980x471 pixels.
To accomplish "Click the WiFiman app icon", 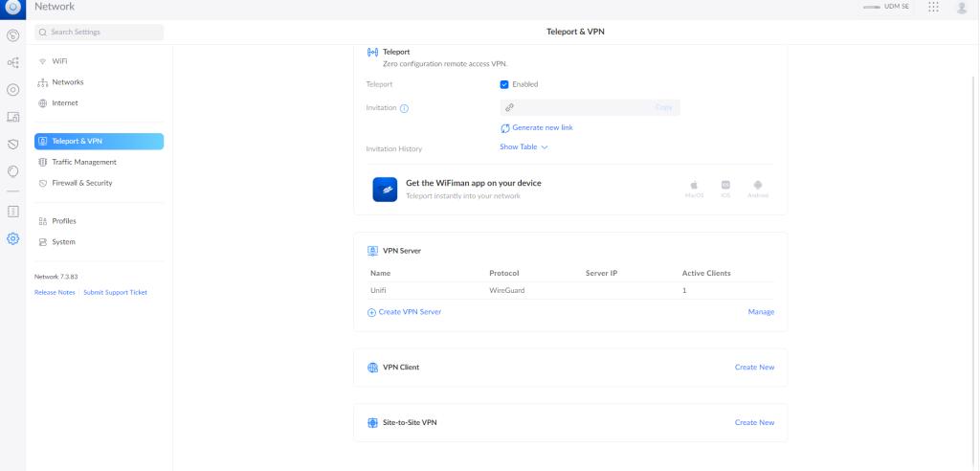I will click(x=385, y=190).
